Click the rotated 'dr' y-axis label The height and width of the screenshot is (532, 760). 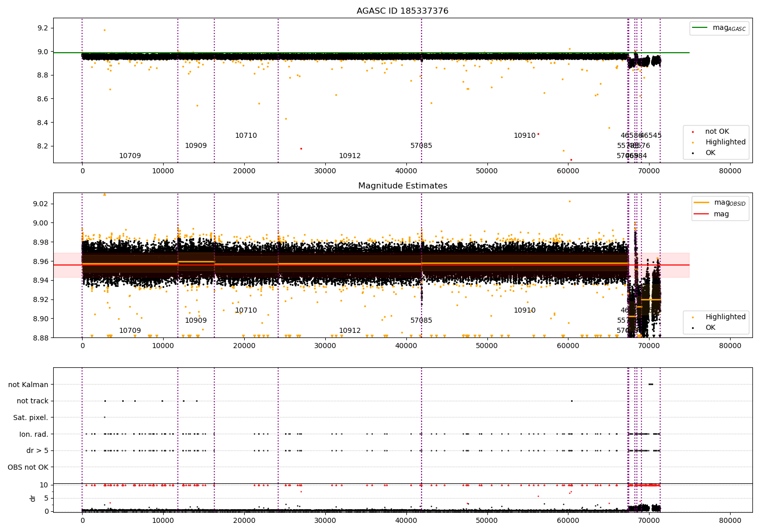point(33,498)
